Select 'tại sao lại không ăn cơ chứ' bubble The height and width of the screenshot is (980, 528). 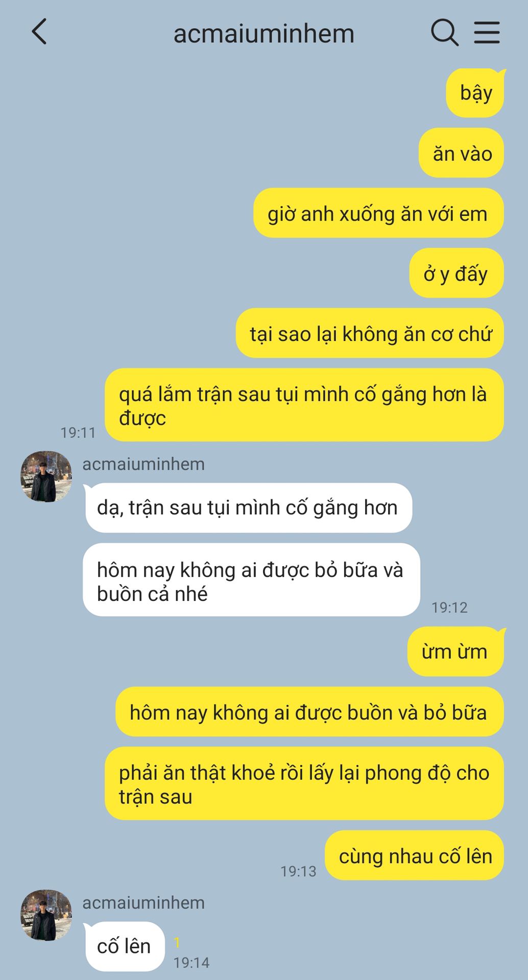[370, 333]
